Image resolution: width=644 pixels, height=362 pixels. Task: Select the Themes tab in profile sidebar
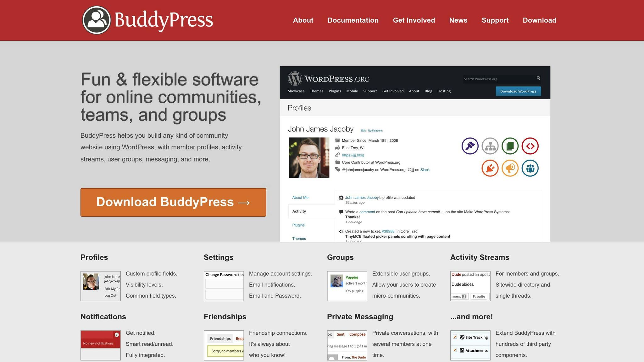coord(299,239)
